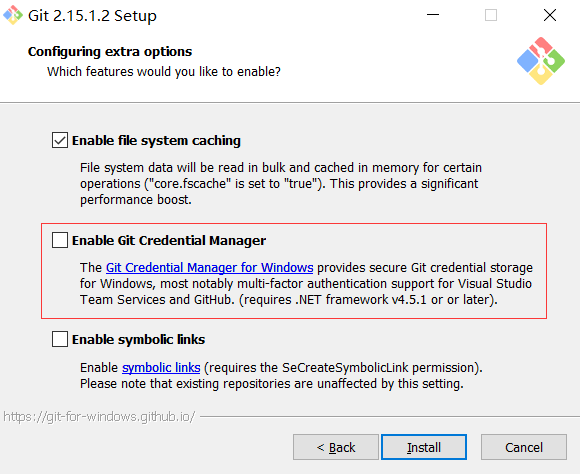
Task: Follow the symbolic links hyperlink
Action: (161, 367)
